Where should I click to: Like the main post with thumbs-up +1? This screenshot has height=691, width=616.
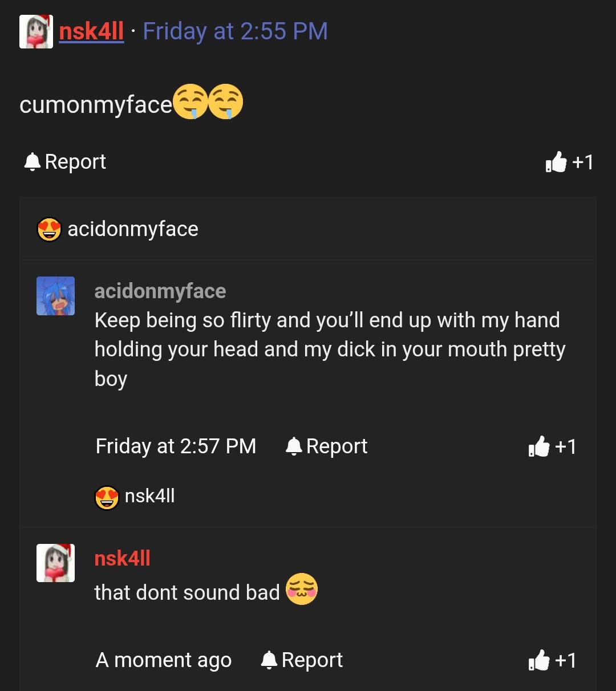[x=569, y=162]
